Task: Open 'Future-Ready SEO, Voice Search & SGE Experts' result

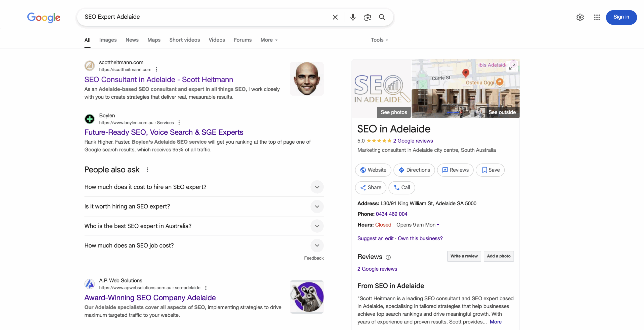Action: click(x=164, y=132)
